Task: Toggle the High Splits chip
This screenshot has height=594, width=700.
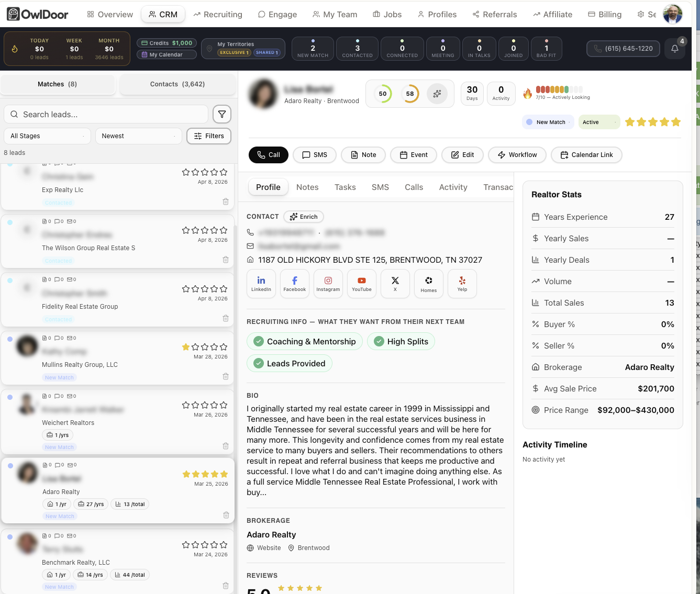Action: tap(401, 342)
